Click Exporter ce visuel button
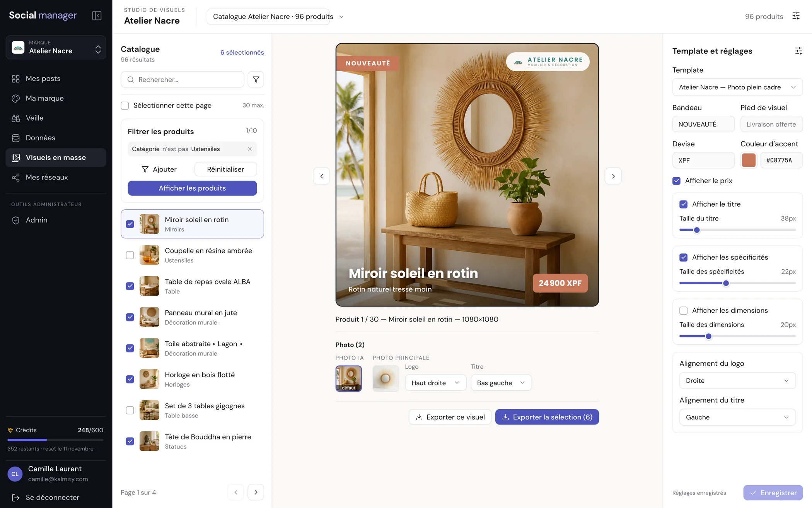 tap(450, 417)
